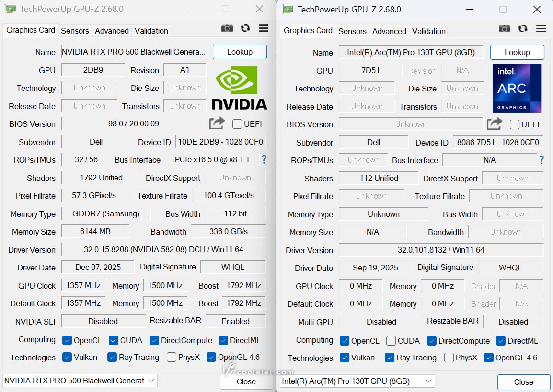Click Bus Interface question mark in Intel window
This screenshot has width=553, height=392.
[x=541, y=160]
